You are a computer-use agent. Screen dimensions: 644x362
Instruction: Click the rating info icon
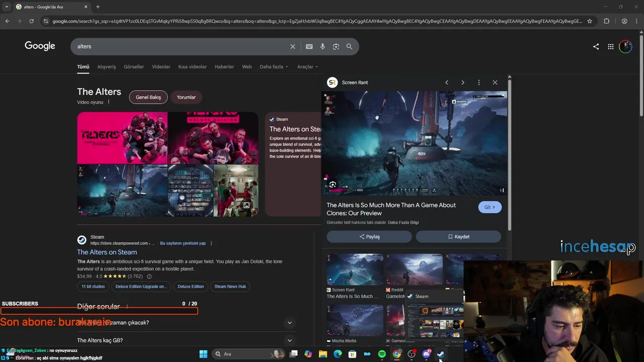pos(149,277)
